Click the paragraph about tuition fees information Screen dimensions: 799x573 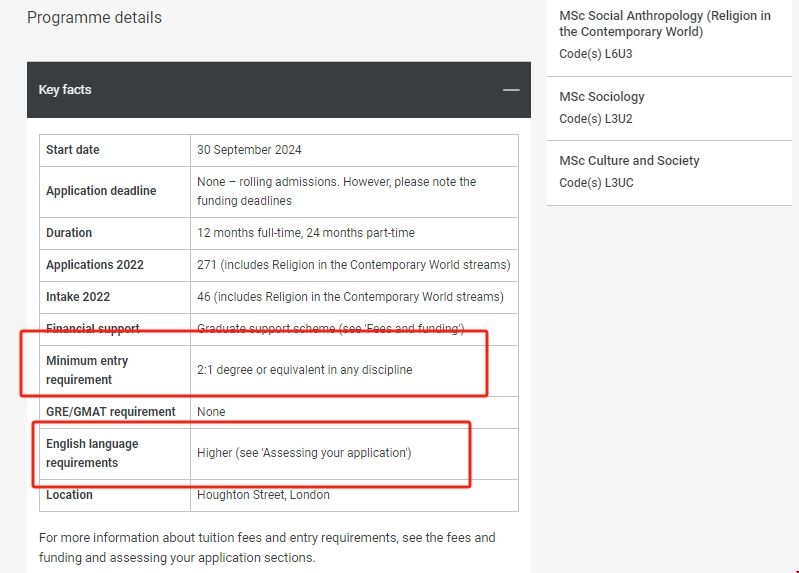pyautogui.click(x=267, y=547)
